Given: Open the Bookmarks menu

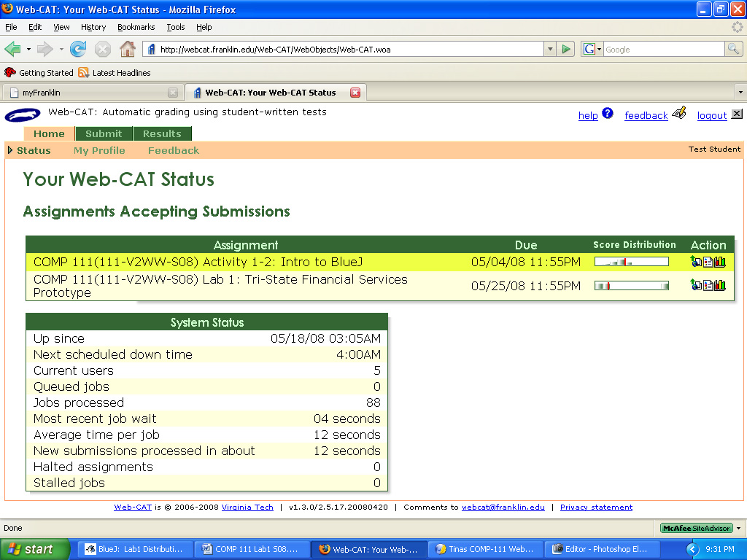Looking at the screenshot, I should pyautogui.click(x=136, y=27).
